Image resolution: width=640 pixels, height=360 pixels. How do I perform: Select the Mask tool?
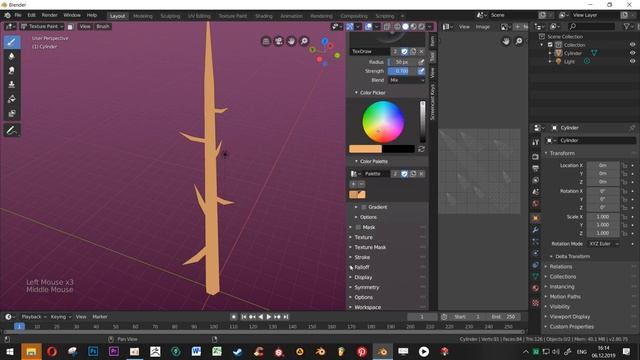[x=12, y=113]
